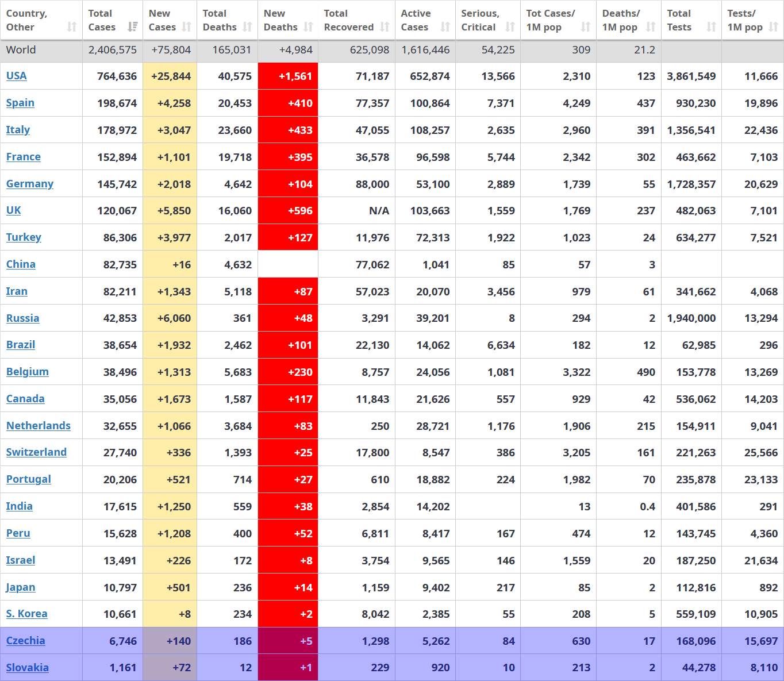784x681 pixels.
Task: Open the USA country link
Action: point(16,76)
